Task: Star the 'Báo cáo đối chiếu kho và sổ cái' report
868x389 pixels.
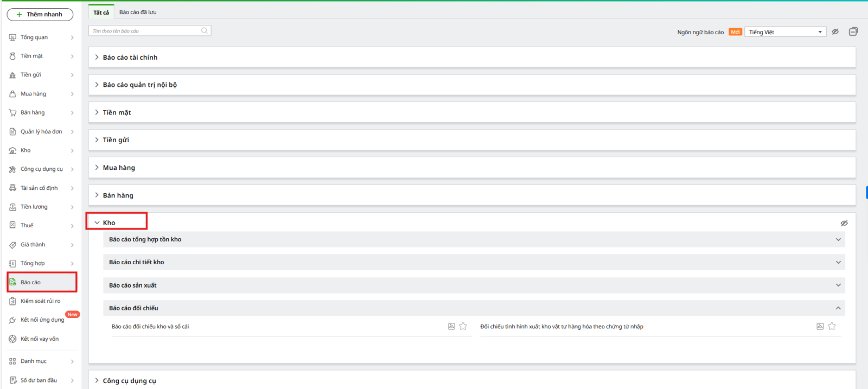Action: tap(463, 327)
